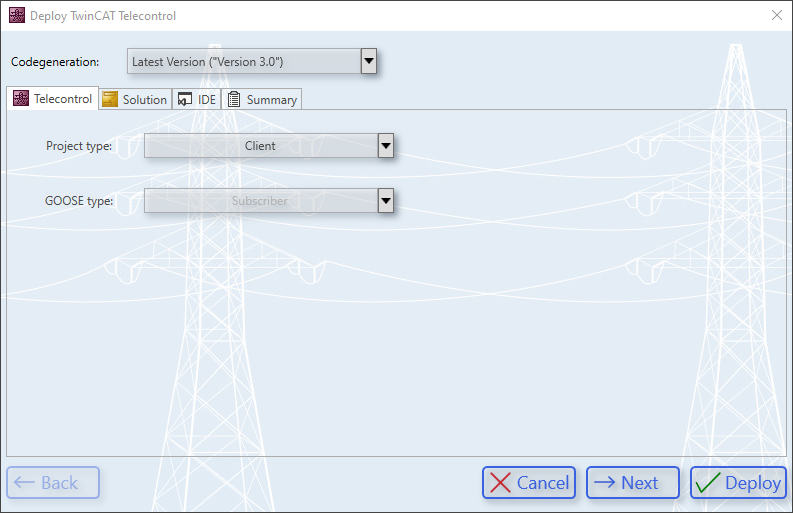Open the Codegeneration version dropdown arrow
The height and width of the screenshot is (513, 793).
(369, 61)
